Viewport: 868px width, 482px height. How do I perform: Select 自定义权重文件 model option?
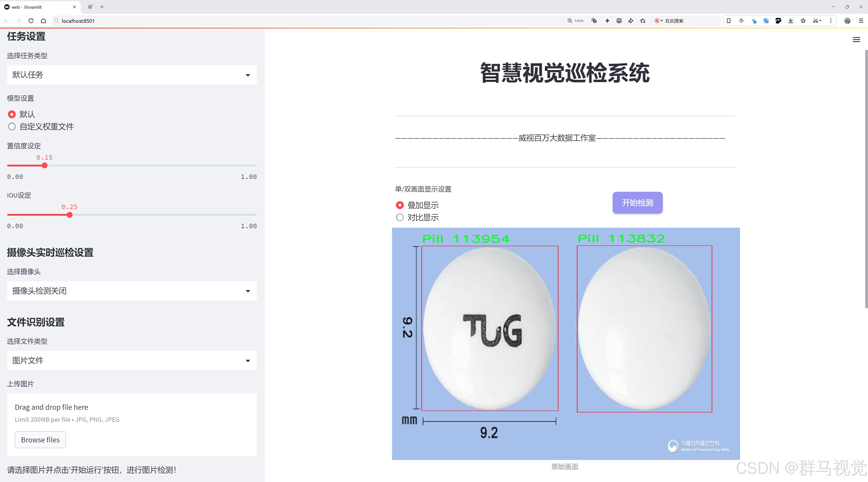pyautogui.click(x=12, y=127)
